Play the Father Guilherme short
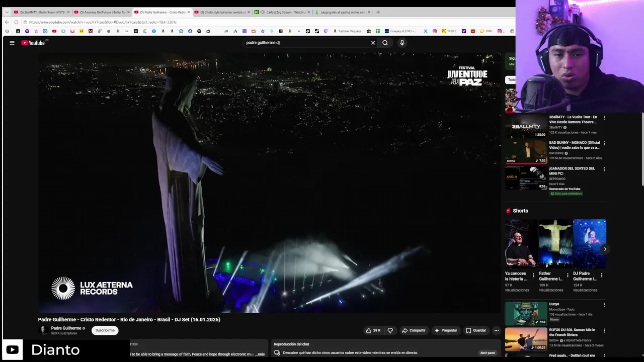The image size is (644, 362). 554,243
